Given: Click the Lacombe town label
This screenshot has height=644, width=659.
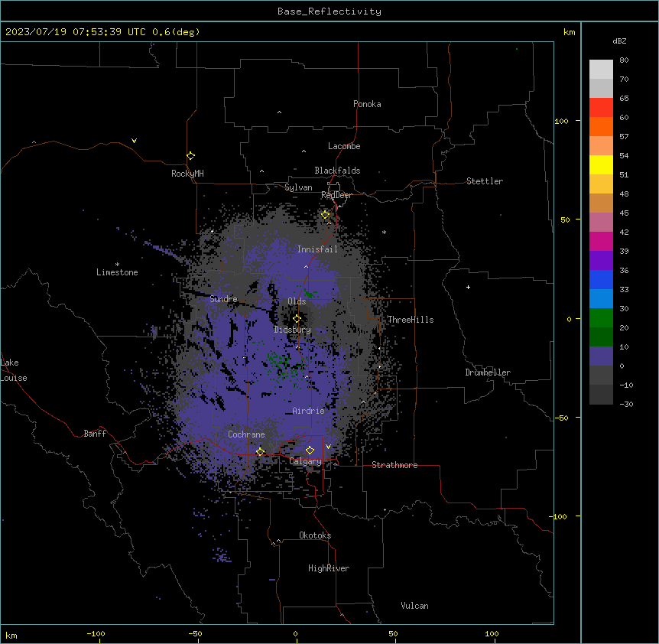Looking at the screenshot, I should click(x=344, y=146).
